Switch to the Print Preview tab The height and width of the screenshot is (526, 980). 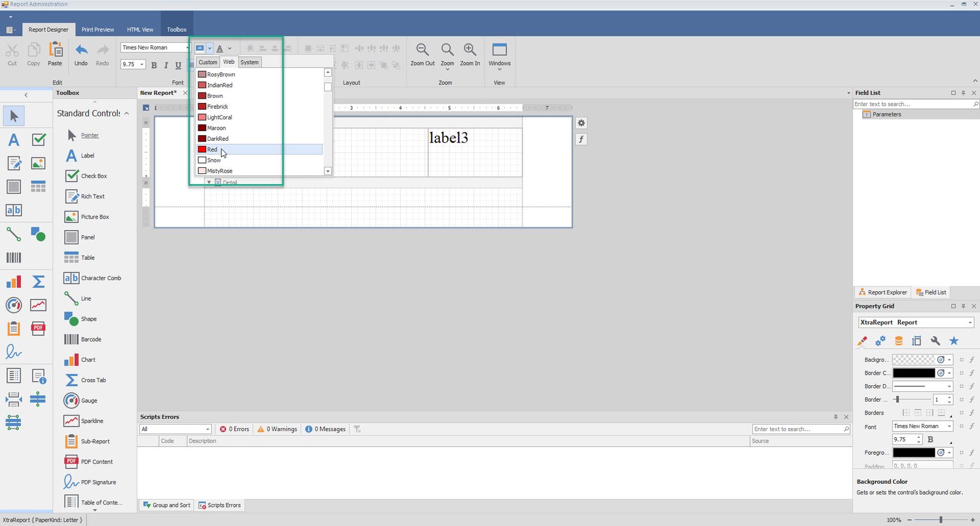pyautogui.click(x=97, y=29)
